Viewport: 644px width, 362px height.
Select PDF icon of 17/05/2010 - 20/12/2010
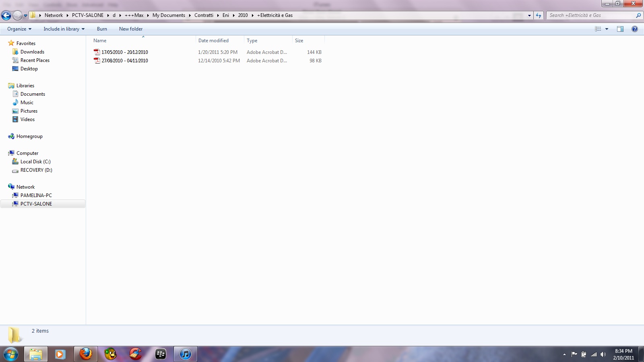tap(97, 52)
